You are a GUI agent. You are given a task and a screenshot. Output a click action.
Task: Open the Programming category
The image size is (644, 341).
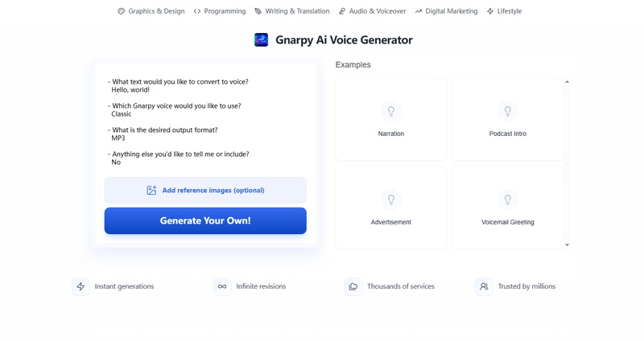click(x=220, y=11)
